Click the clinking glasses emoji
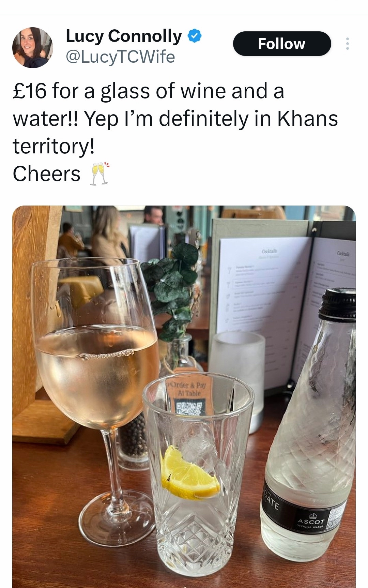 (99, 174)
